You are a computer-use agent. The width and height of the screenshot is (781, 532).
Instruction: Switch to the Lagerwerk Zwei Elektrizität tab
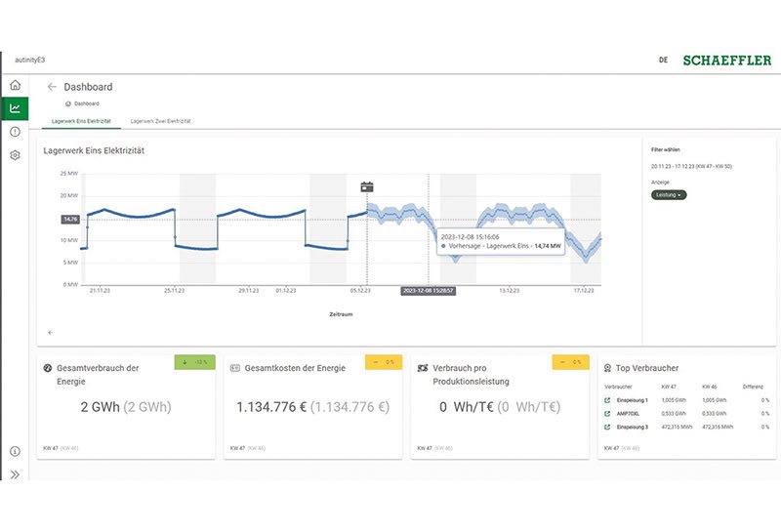click(160, 122)
